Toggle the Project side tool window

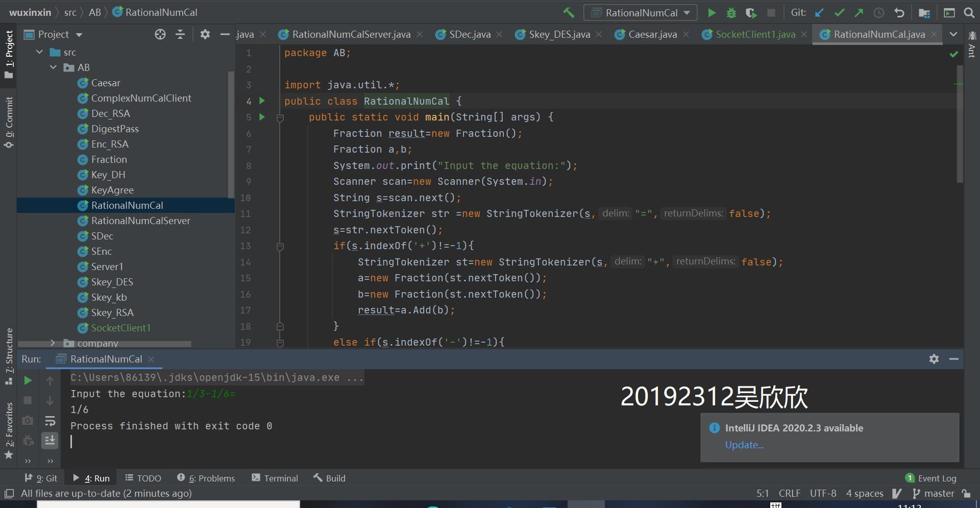click(9, 54)
